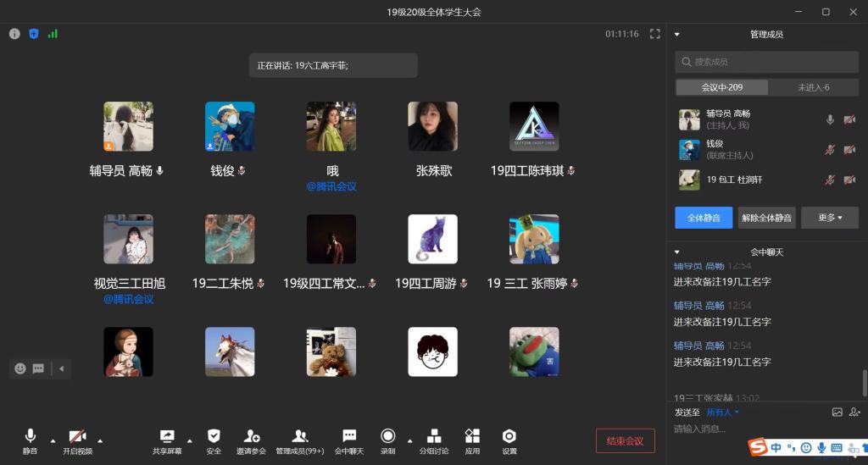Unmute 钱俊's microphone in the member list

click(x=831, y=150)
